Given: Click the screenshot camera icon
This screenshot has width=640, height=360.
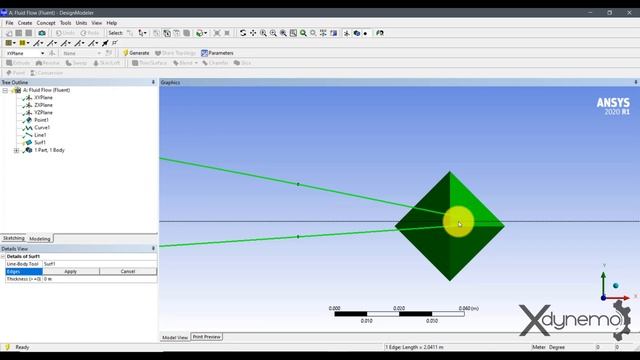Looking at the screenshot, I should click(42, 33).
